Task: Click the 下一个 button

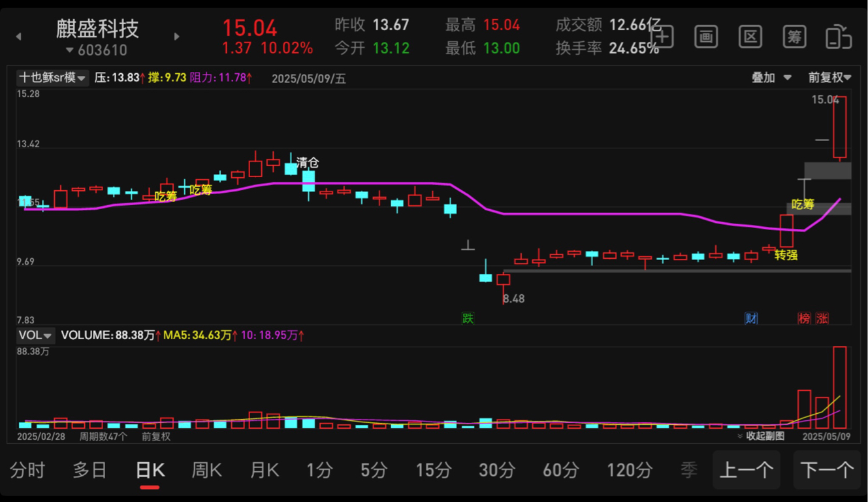Action: pyautogui.click(x=827, y=470)
